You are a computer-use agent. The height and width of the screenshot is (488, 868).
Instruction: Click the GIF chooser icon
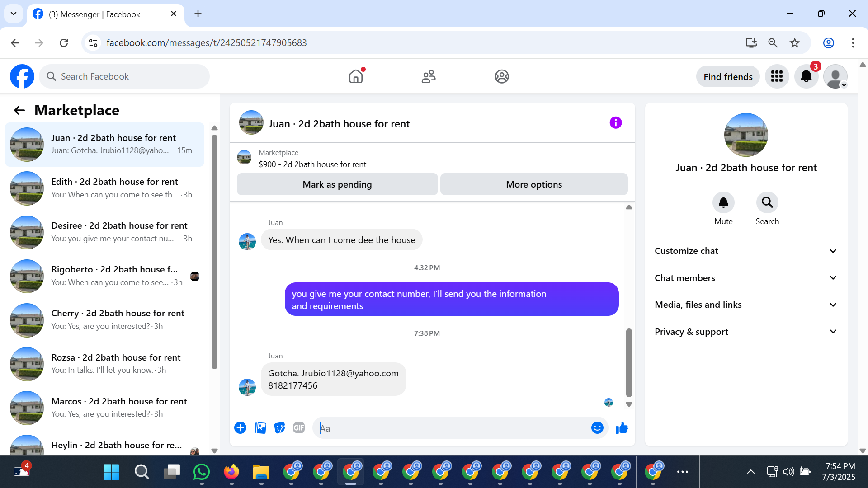point(299,428)
